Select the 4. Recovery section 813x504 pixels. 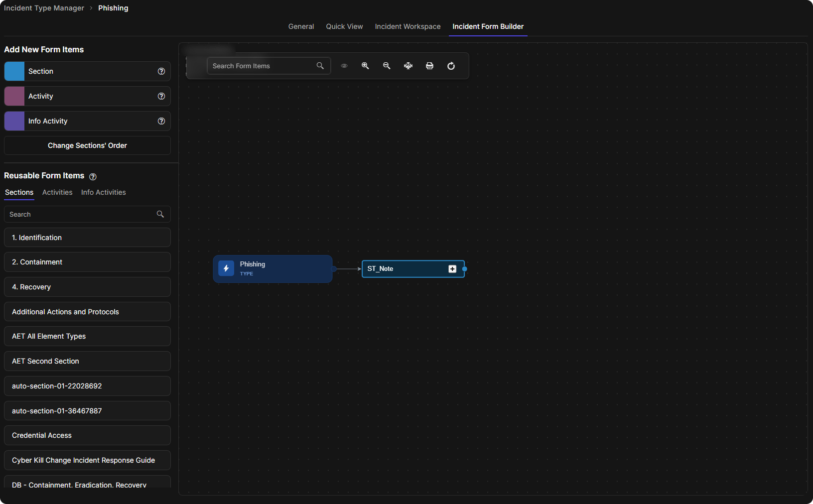87,287
